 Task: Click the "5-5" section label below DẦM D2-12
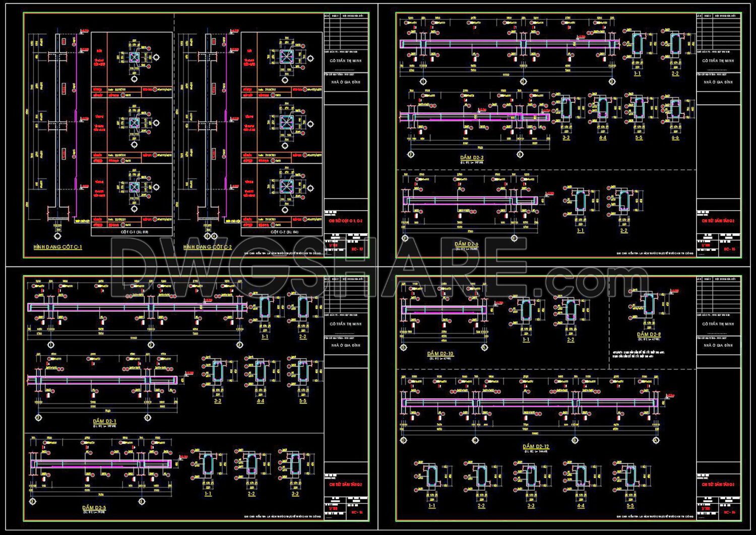pos(631,505)
